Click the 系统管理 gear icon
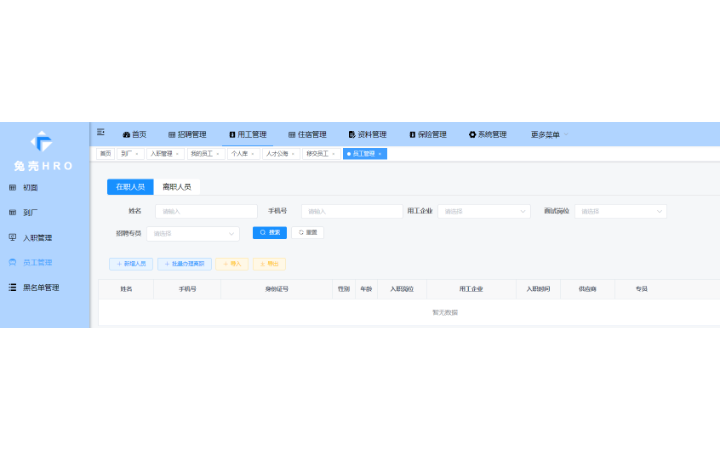This screenshot has height=450, width=720. [472, 135]
